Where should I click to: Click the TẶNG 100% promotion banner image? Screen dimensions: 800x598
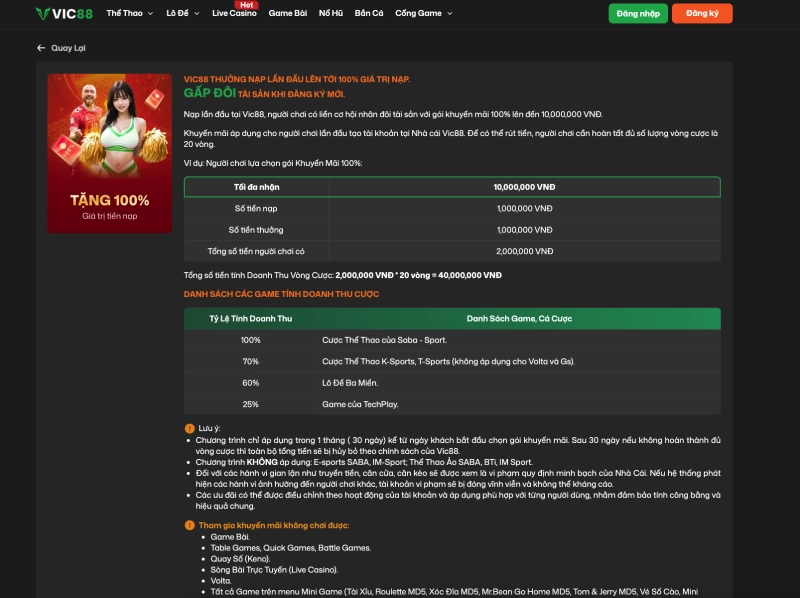click(110, 153)
